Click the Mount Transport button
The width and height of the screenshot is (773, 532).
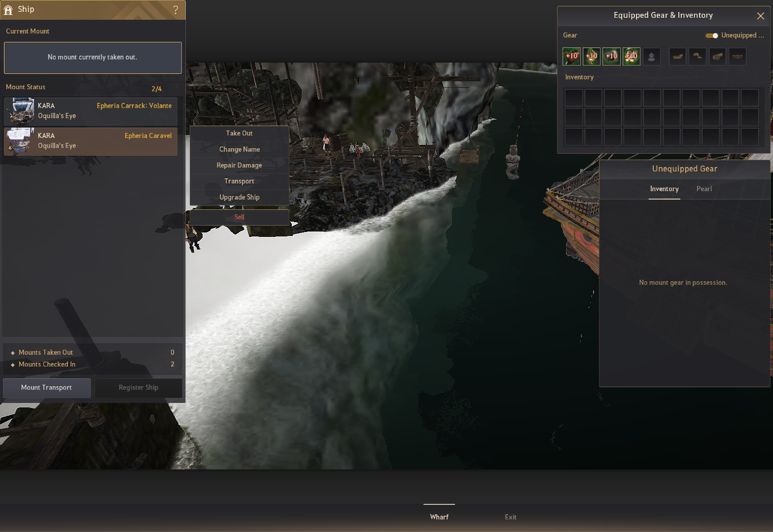47,388
